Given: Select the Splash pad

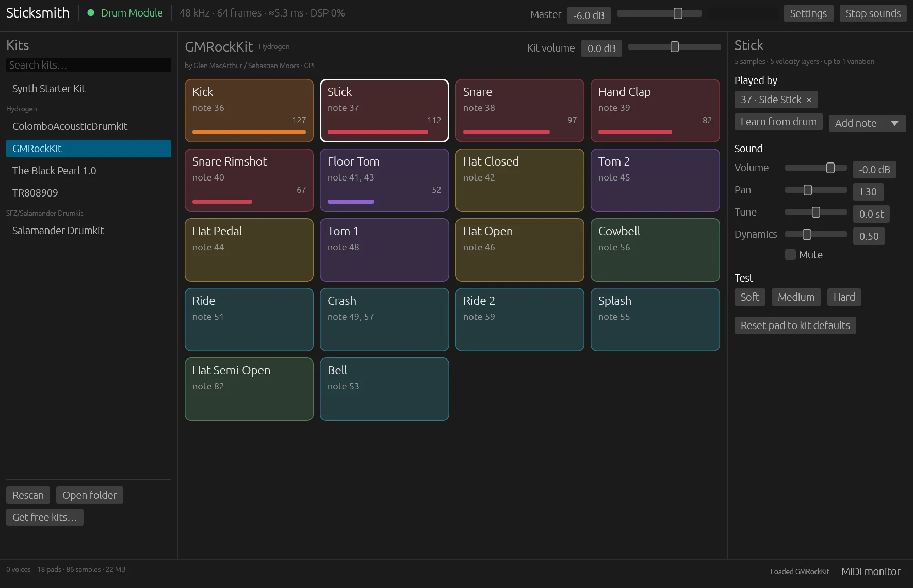Looking at the screenshot, I should 655,319.
